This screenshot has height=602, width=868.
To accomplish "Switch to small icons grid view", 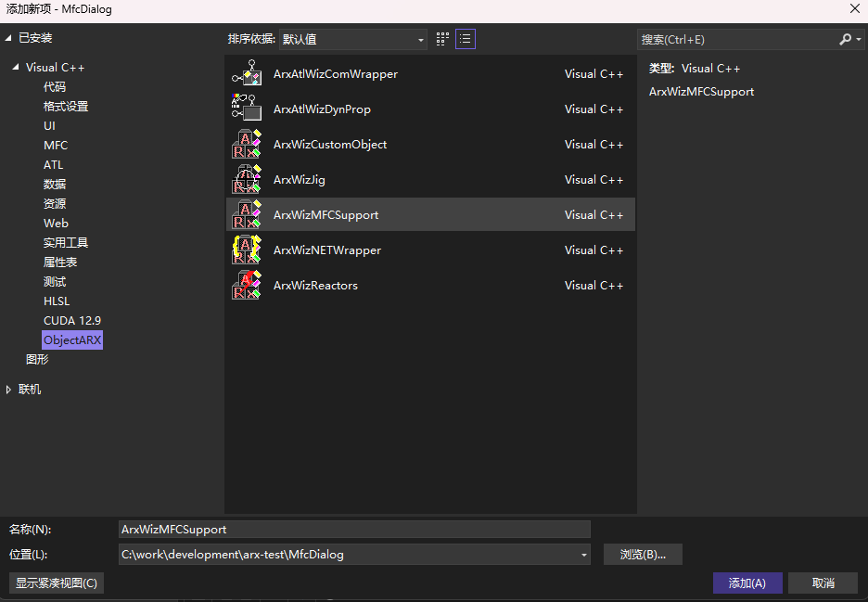I will [442, 39].
